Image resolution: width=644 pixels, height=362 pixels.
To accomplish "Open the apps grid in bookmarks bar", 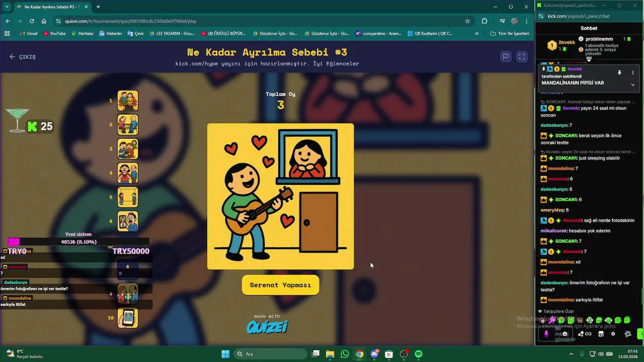I will (7, 34).
